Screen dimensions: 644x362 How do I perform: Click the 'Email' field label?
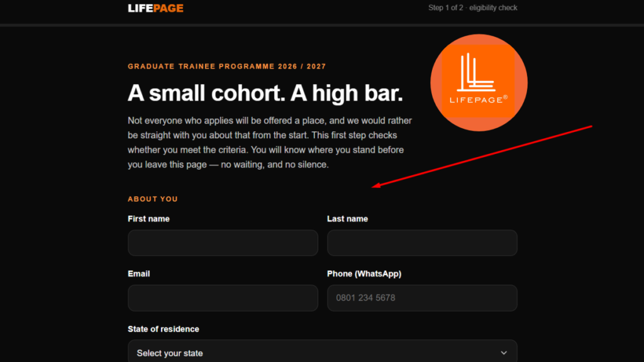(139, 274)
